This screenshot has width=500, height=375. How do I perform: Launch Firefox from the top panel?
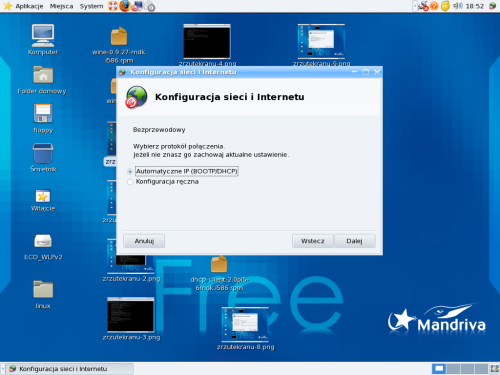pos(125,6)
